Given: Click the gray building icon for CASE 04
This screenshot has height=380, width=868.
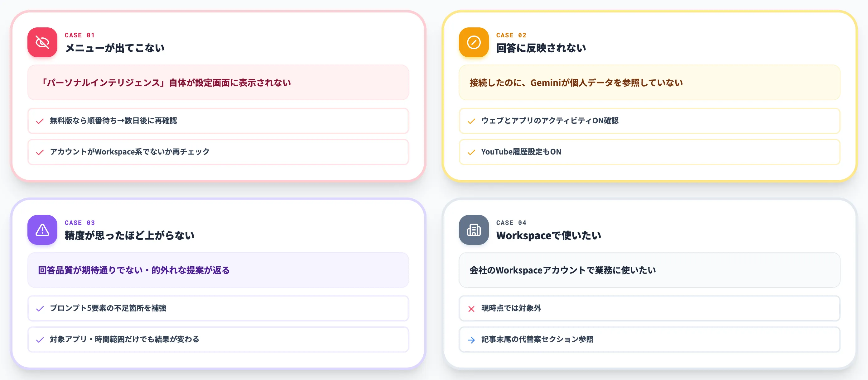Looking at the screenshot, I should click(473, 230).
